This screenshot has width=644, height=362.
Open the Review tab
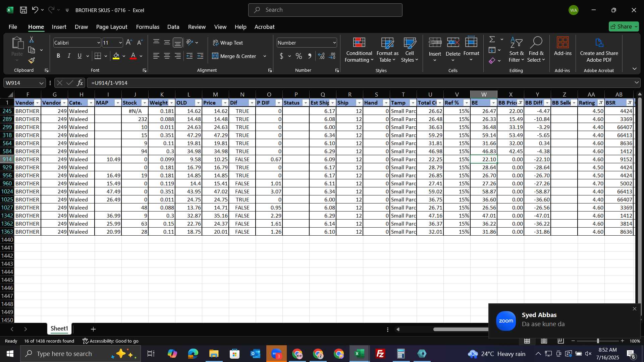(x=197, y=27)
